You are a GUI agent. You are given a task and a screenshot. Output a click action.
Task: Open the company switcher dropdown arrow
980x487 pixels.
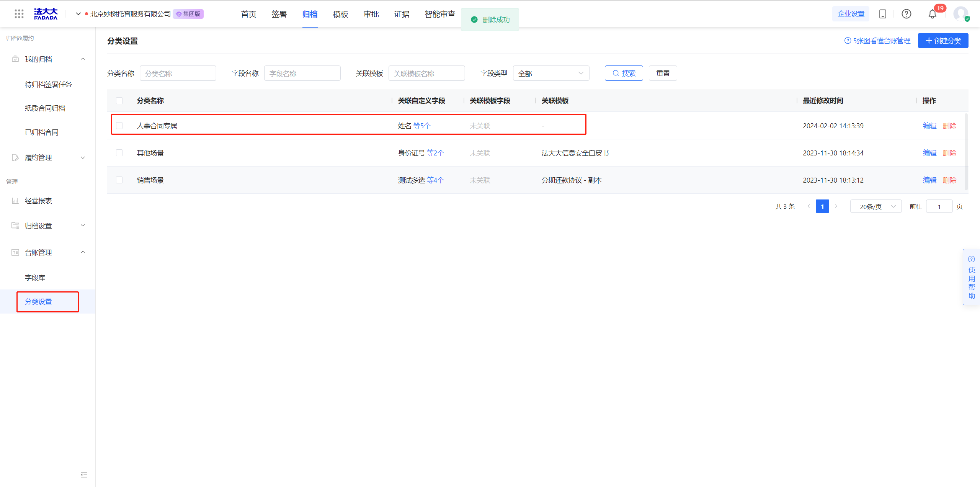[78, 14]
